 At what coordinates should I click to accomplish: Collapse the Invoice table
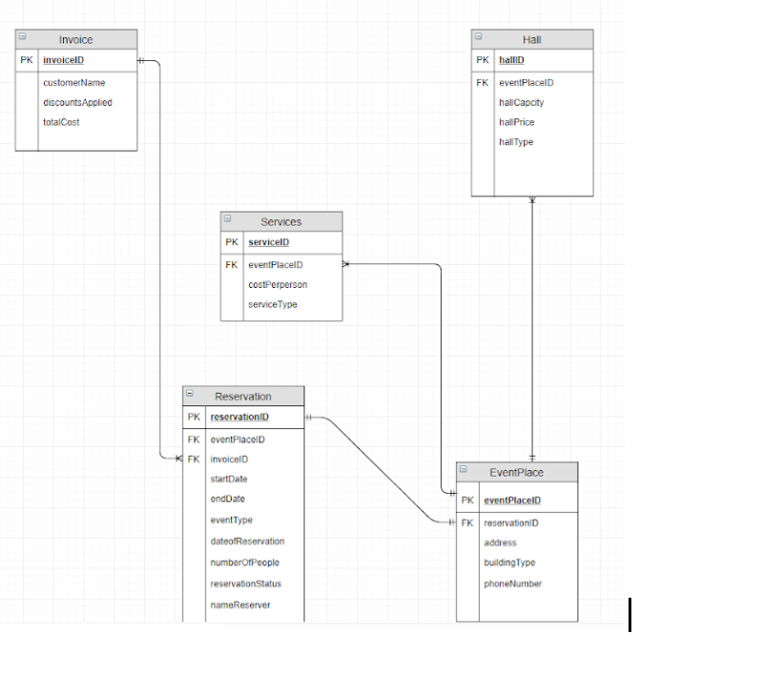click(x=21, y=38)
